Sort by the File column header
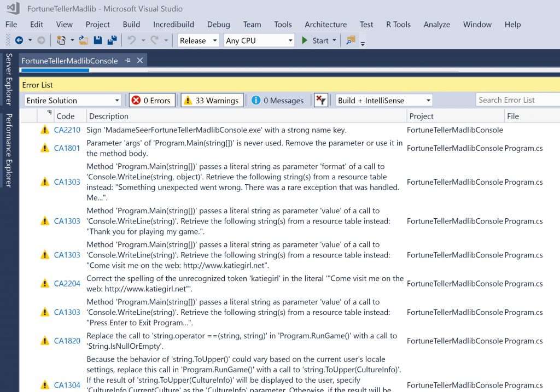Image resolution: width=560 pixels, height=392 pixels. click(x=532, y=116)
